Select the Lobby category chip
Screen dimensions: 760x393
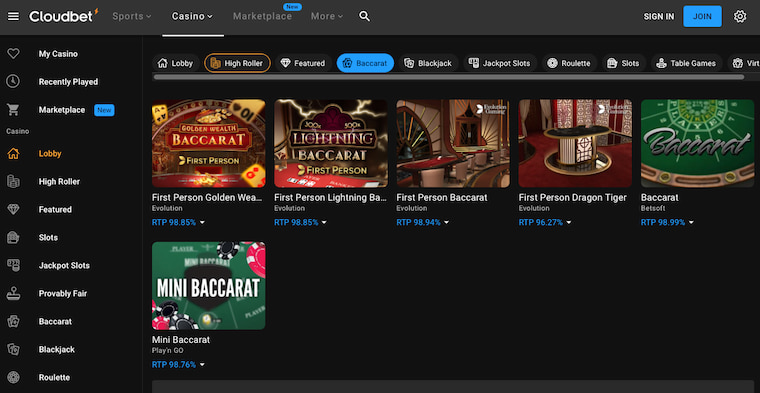(x=176, y=63)
